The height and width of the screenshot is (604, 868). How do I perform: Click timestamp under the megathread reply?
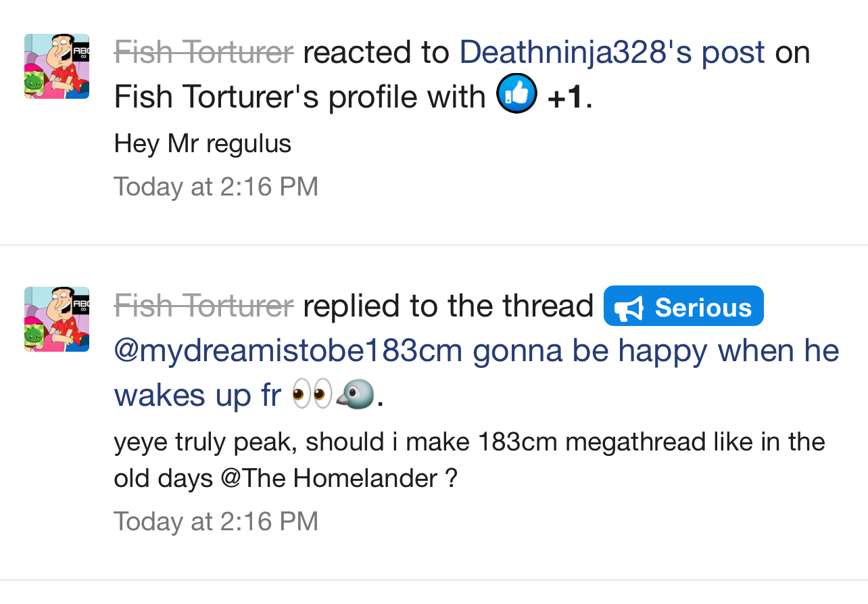point(216,521)
